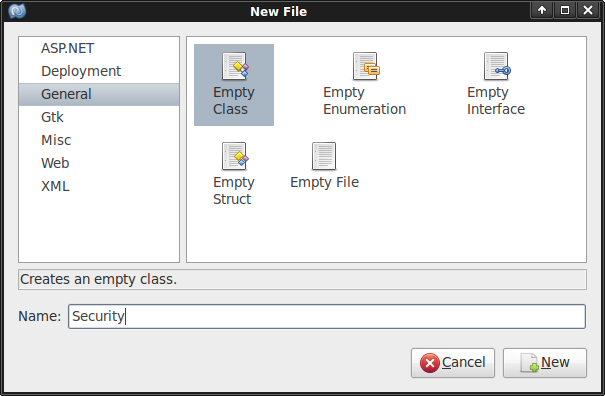This screenshot has width=605, height=396.
Task: Choose the Empty Enumeration template icon
Action: [x=366, y=66]
